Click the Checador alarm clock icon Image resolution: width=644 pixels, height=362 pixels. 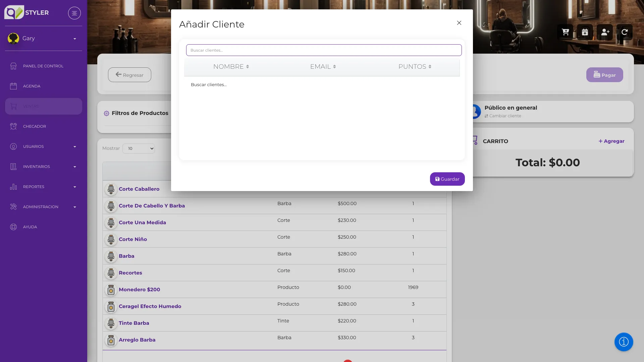[x=13, y=126]
